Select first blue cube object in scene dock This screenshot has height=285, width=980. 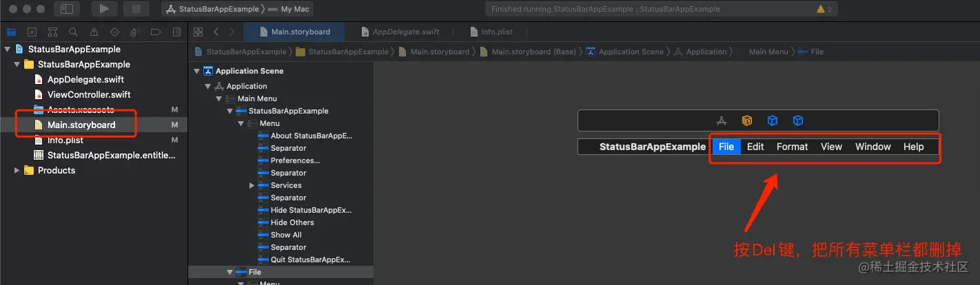tap(773, 120)
